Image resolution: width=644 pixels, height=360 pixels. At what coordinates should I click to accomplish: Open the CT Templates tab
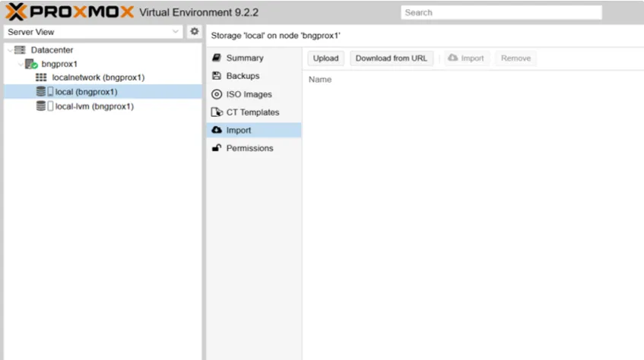(x=254, y=112)
